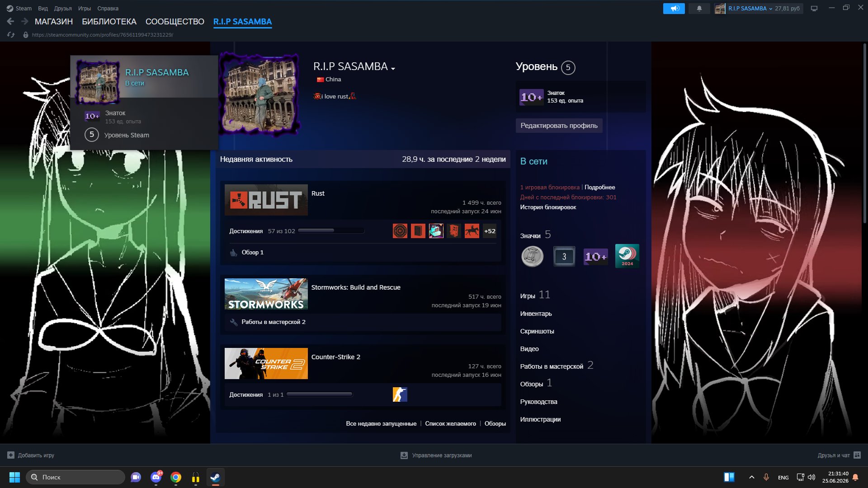Show the +52 more Rust achievements
The image size is (868, 488).
(490, 231)
